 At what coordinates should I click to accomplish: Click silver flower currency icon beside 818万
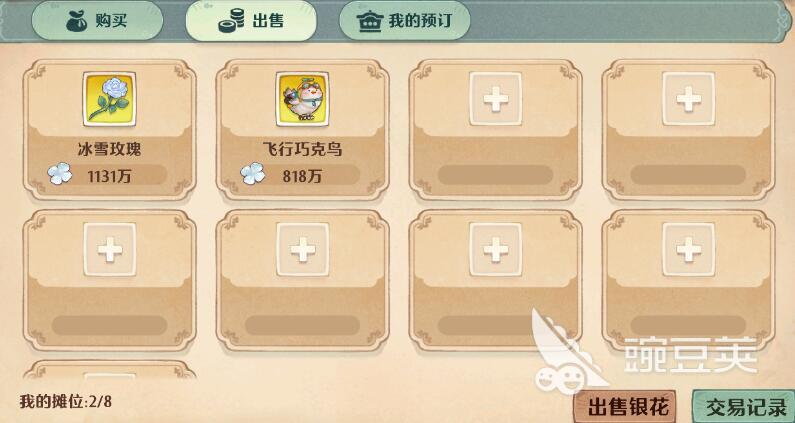point(252,173)
